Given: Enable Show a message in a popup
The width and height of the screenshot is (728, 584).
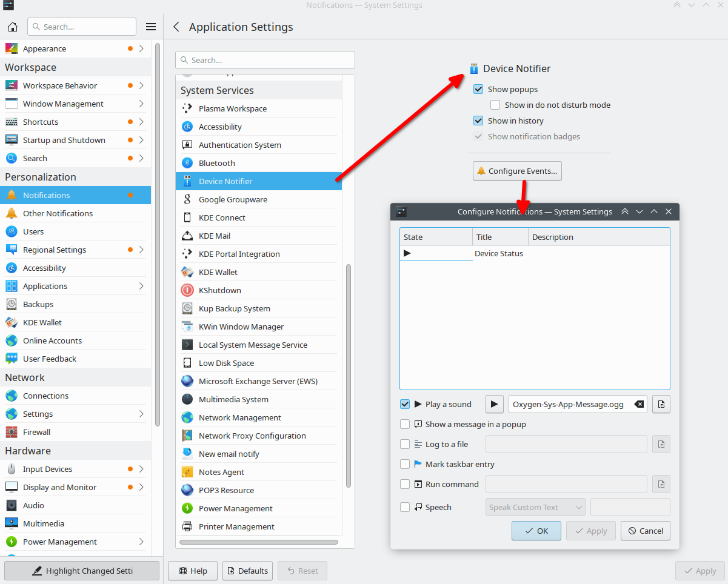Looking at the screenshot, I should (x=405, y=424).
